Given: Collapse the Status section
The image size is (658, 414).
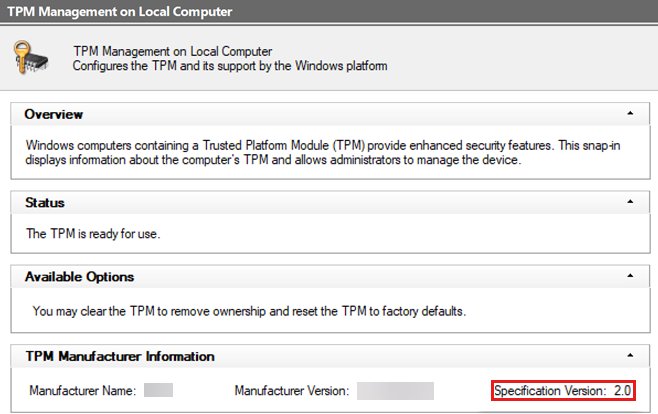Looking at the screenshot, I should click(x=630, y=202).
